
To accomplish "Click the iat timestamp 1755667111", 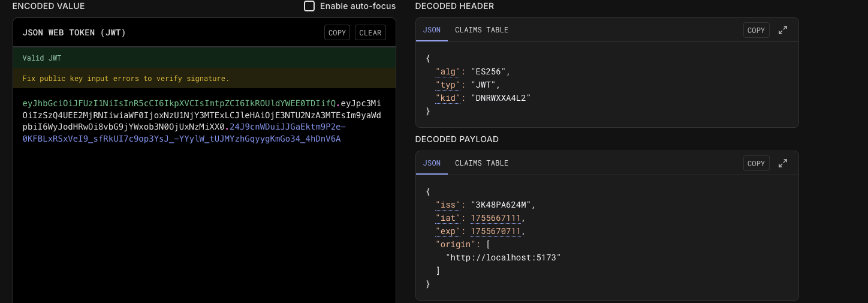I will click(496, 218).
